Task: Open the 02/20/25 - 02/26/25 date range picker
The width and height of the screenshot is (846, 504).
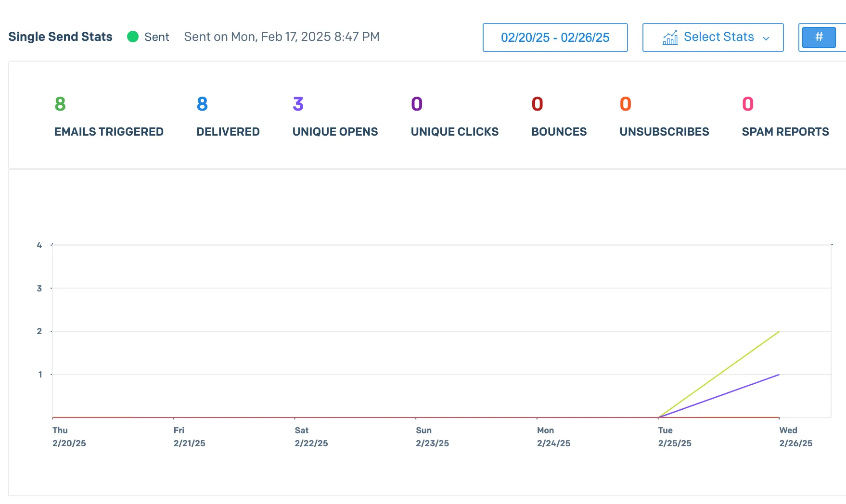Action: pos(555,38)
